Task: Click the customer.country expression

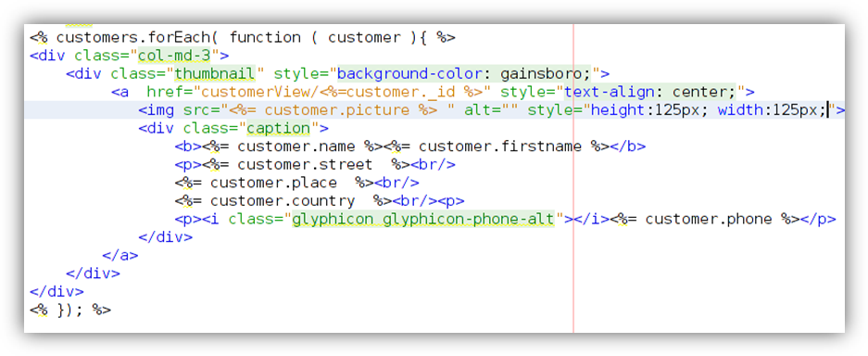Action: coord(283,201)
